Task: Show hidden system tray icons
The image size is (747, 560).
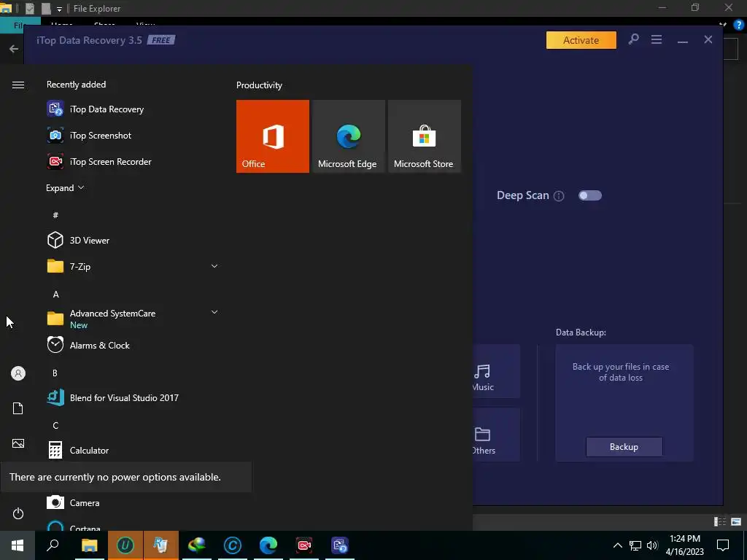Action: [x=617, y=545]
